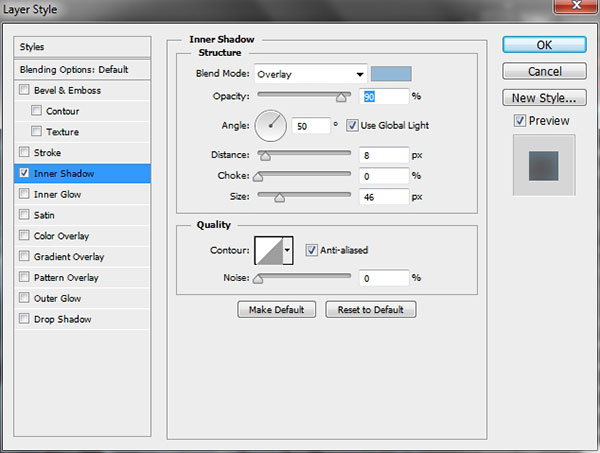Image resolution: width=600 pixels, height=453 pixels.
Task: Click the Size value field showing 46
Action: coord(384,197)
